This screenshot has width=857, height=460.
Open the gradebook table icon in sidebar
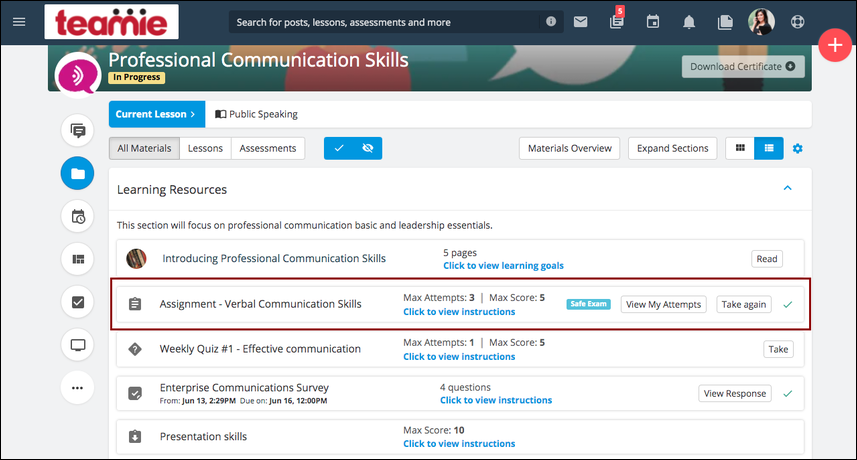pyautogui.click(x=78, y=259)
